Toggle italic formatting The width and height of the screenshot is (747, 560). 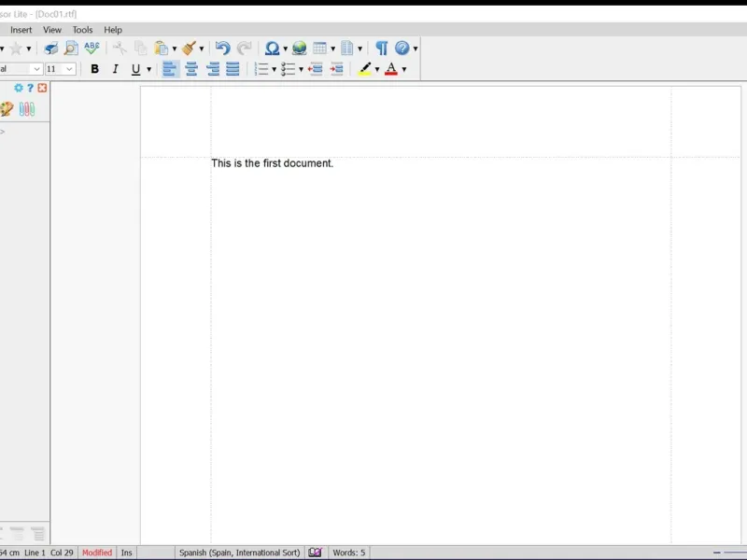click(x=115, y=69)
